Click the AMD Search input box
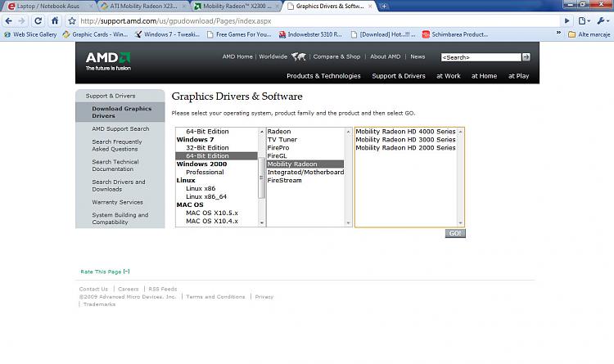 (x=481, y=57)
